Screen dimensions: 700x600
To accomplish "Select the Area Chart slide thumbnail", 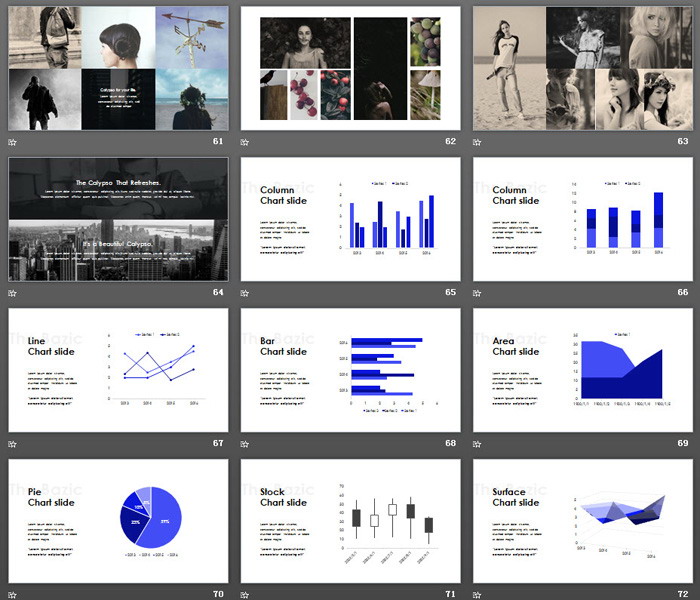I will (x=582, y=370).
